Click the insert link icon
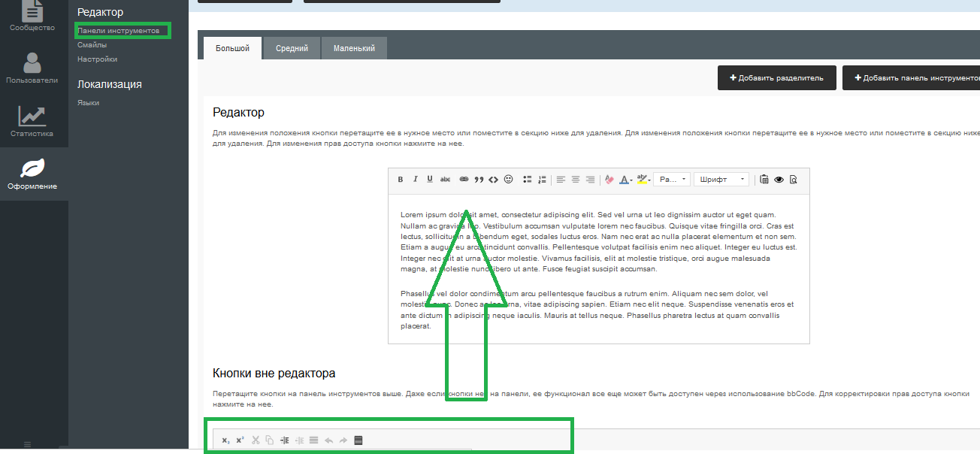 [464, 180]
